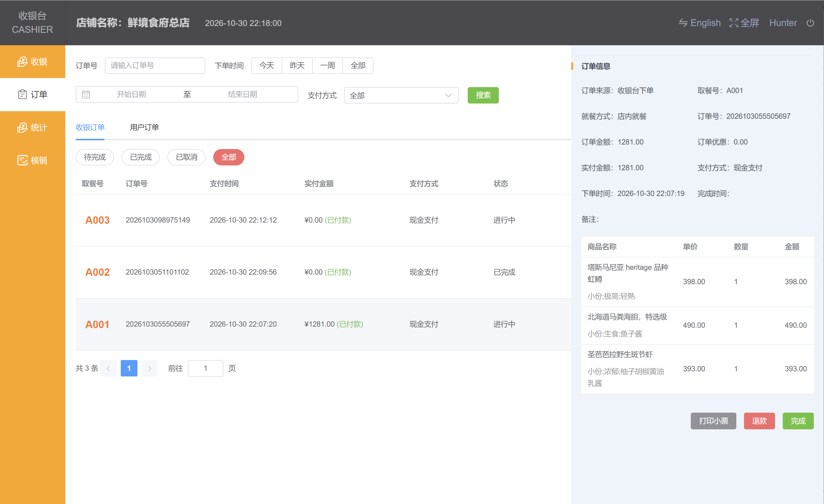Click the 打印小票 print receipt button
Image resolution: width=824 pixels, height=504 pixels.
(x=713, y=421)
